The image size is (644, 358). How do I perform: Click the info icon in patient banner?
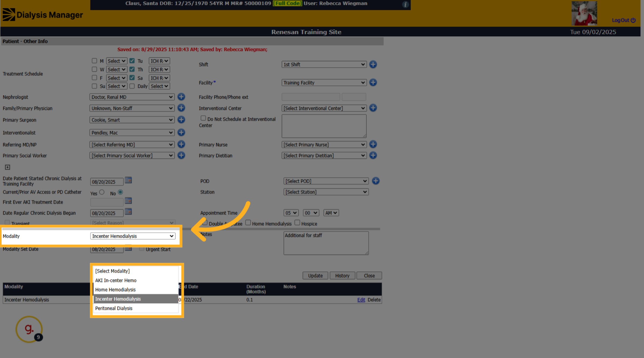click(x=405, y=4)
